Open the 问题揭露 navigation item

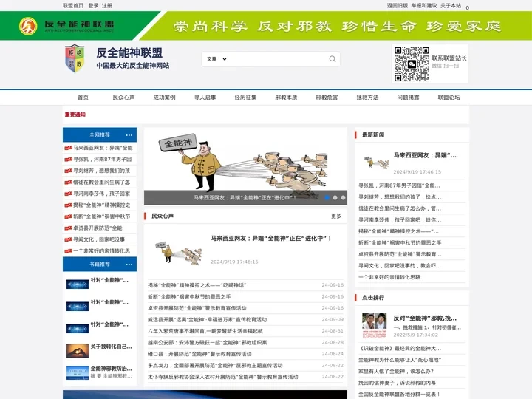click(x=408, y=98)
